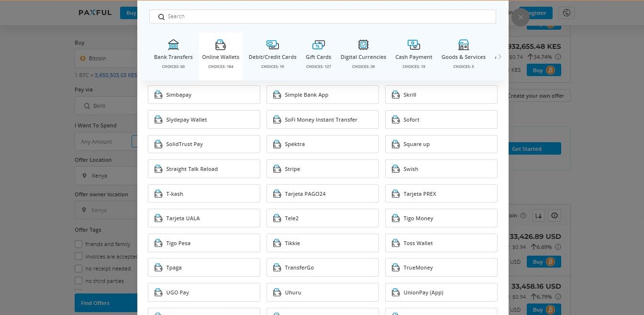Switch to the Gift Cards category

tap(319, 56)
